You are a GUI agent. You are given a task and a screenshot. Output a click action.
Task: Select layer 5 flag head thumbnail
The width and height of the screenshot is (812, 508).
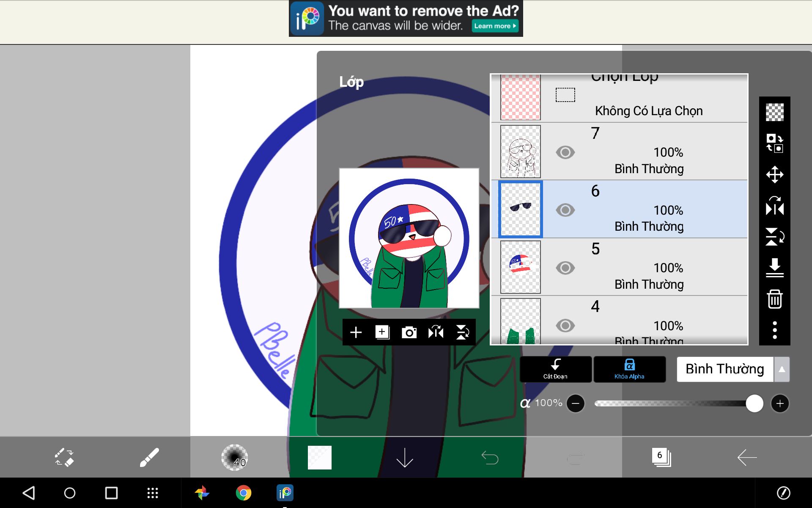click(521, 267)
